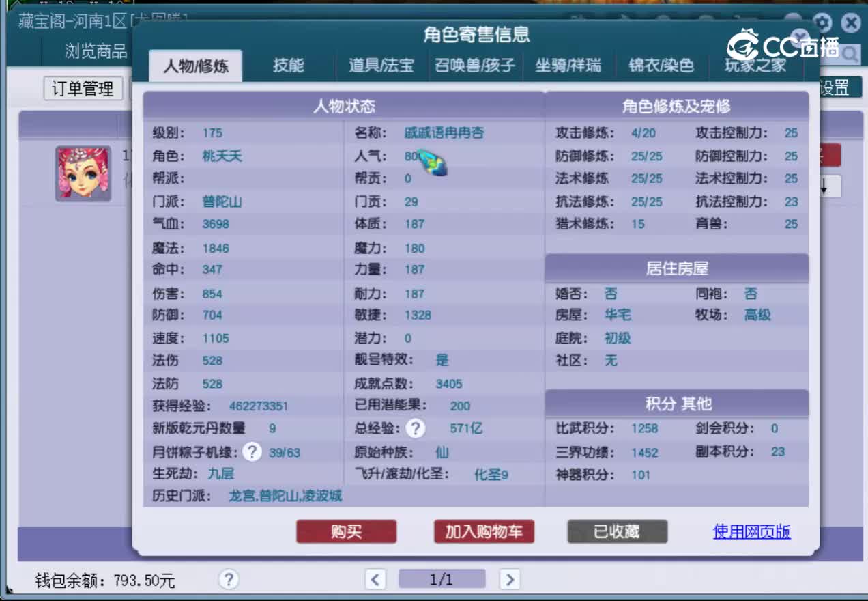This screenshot has width=868, height=601.
Task: Click the previous page arrow icon
Action: point(375,578)
